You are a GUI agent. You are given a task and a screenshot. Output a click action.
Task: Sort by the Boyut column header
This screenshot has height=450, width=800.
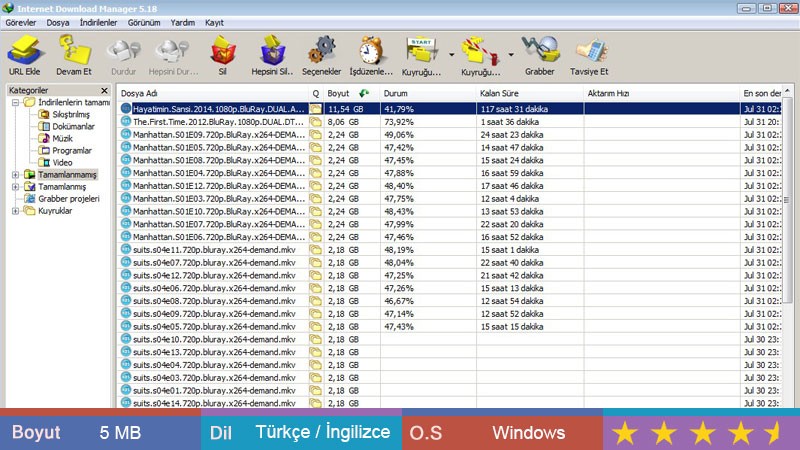click(x=351, y=93)
